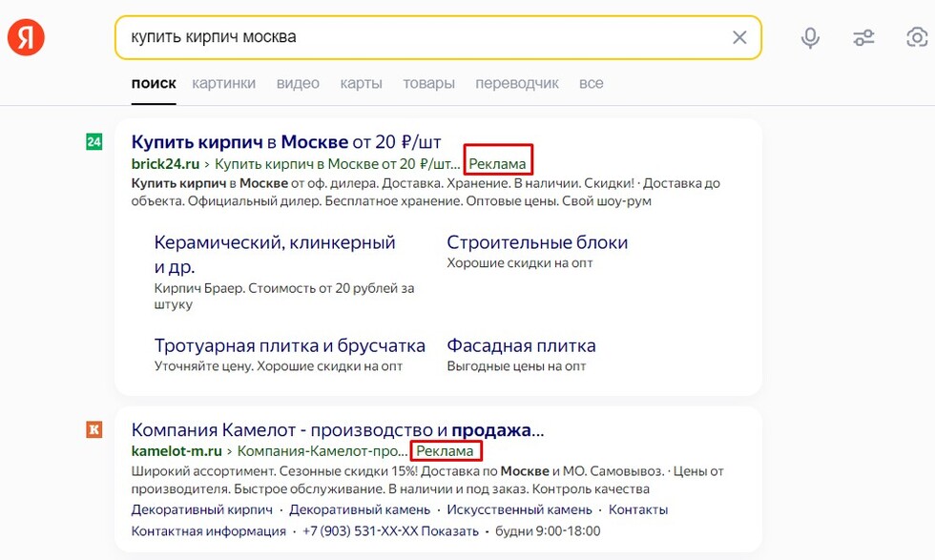935x560 pixels.
Task: Visit the brick24.ru domain link
Action: (165, 163)
